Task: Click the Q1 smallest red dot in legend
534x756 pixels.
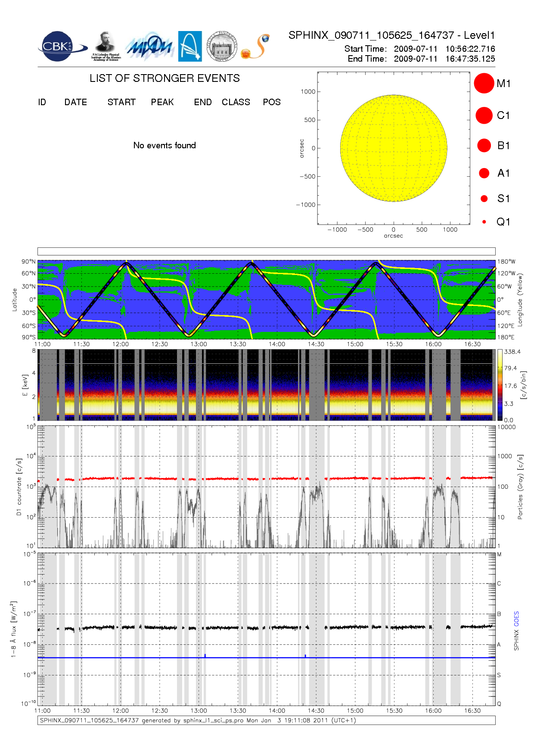Action: [484, 222]
